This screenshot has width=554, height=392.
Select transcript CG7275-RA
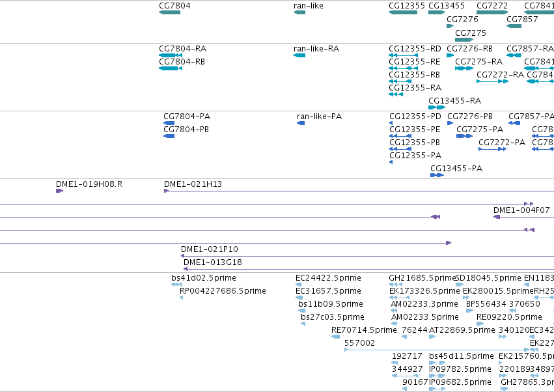tap(464, 68)
